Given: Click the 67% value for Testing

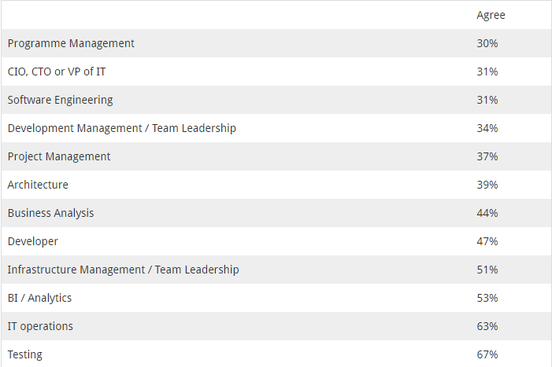Looking at the screenshot, I should (487, 354).
